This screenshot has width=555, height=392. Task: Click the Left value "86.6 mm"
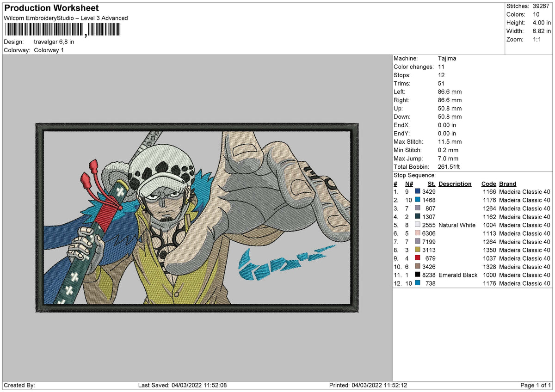coord(450,92)
